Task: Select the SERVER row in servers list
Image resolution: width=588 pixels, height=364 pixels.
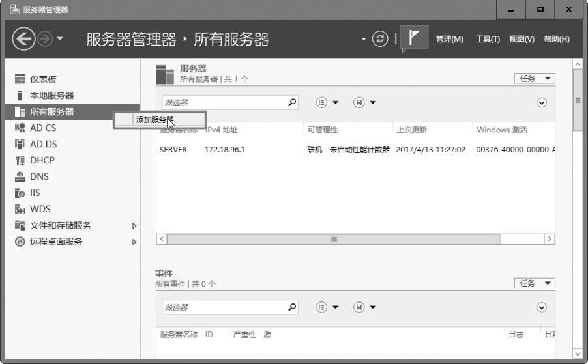Action: [x=355, y=149]
